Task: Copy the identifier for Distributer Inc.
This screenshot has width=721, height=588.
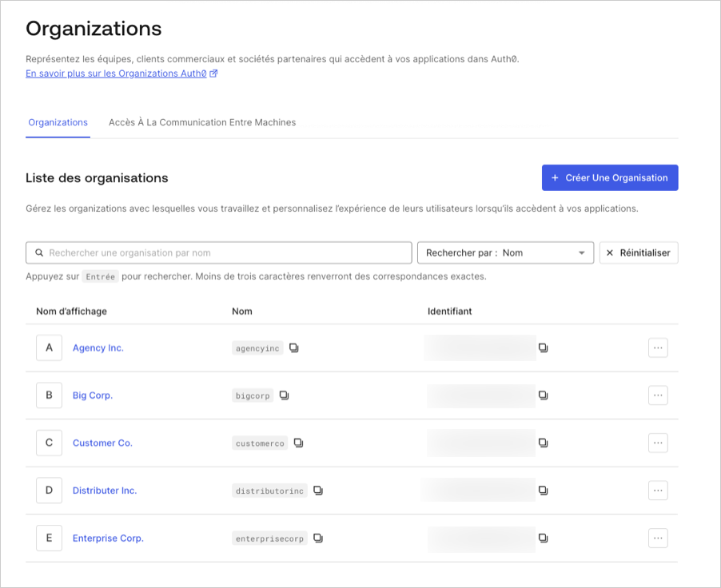Action: (543, 491)
